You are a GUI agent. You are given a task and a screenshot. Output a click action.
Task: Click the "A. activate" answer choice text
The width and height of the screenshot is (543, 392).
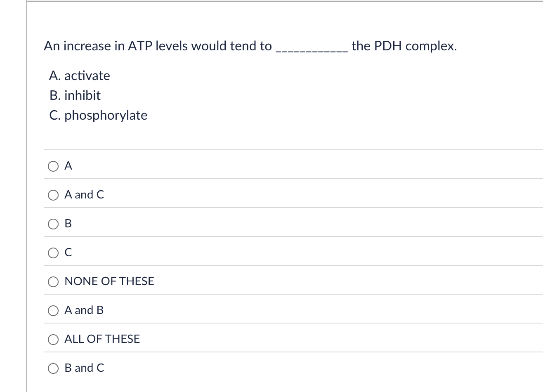(x=80, y=76)
